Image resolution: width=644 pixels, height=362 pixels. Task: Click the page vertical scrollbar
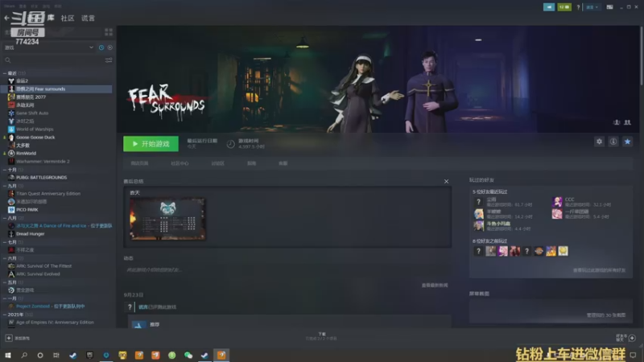641,56
